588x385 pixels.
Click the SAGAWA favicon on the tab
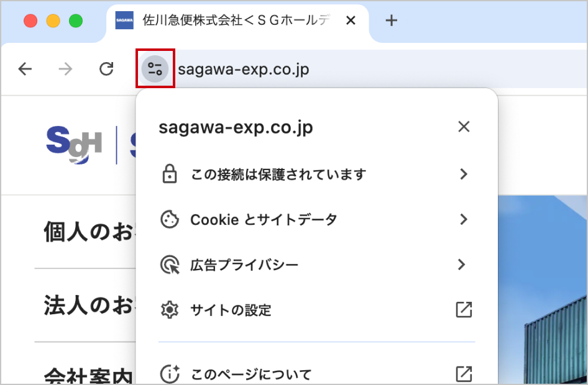[124, 20]
